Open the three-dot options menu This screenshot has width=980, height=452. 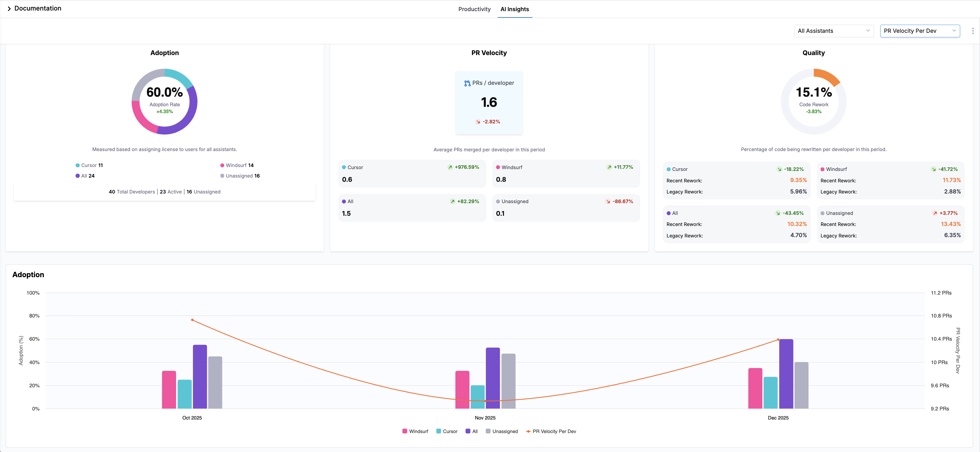tap(972, 31)
